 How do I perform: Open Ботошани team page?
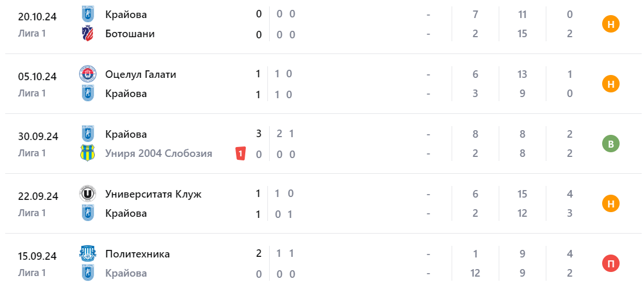[x=130, y=34]
